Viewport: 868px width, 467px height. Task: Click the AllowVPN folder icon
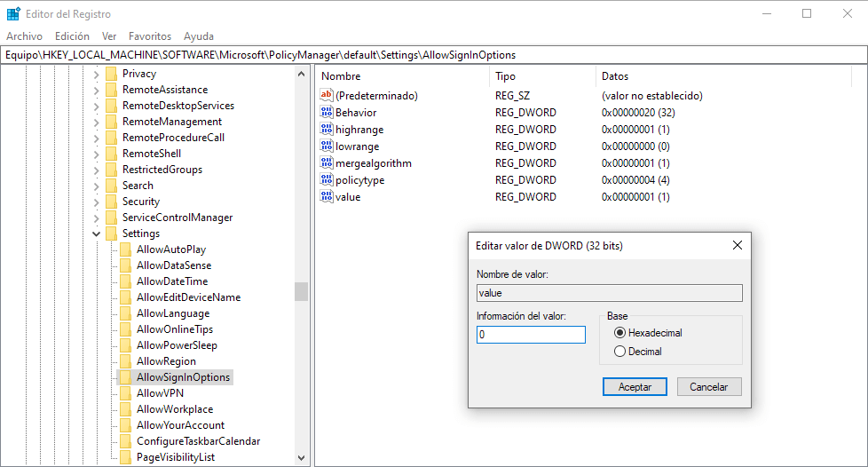126,393
